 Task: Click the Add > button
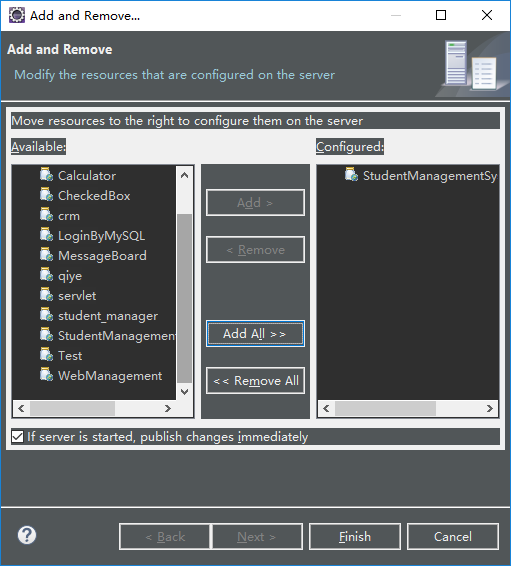255,203
